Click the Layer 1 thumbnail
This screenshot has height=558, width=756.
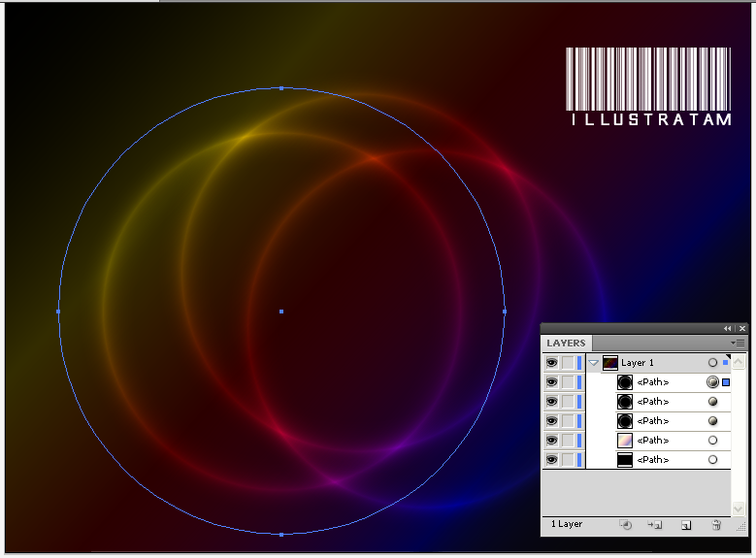(x=609, y=363)
